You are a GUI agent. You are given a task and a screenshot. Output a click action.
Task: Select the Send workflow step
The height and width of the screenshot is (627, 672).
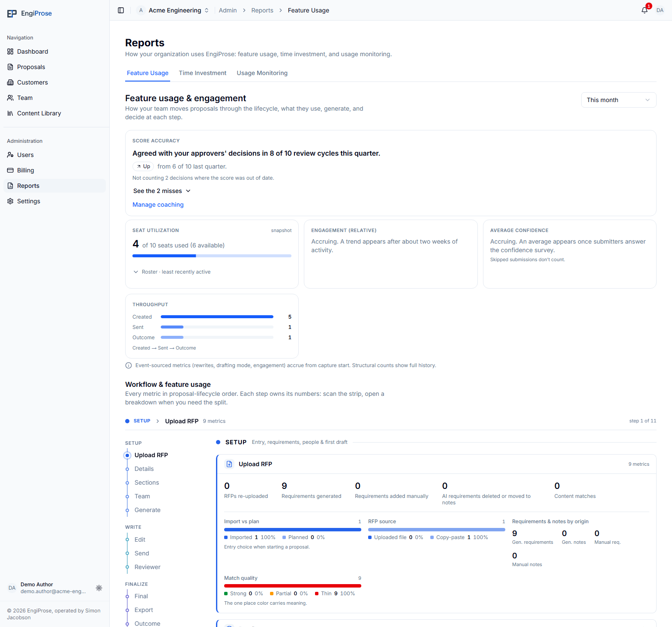coord(142,553)
